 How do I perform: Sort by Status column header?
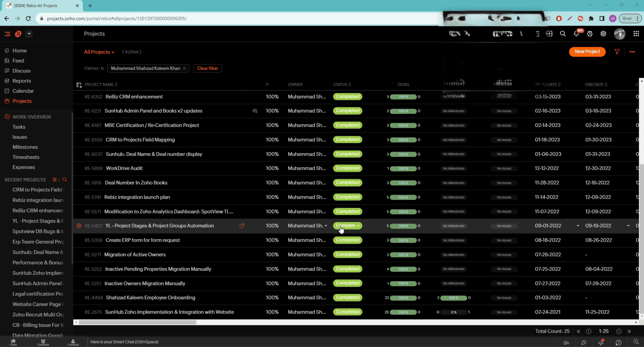pos(342,84)
